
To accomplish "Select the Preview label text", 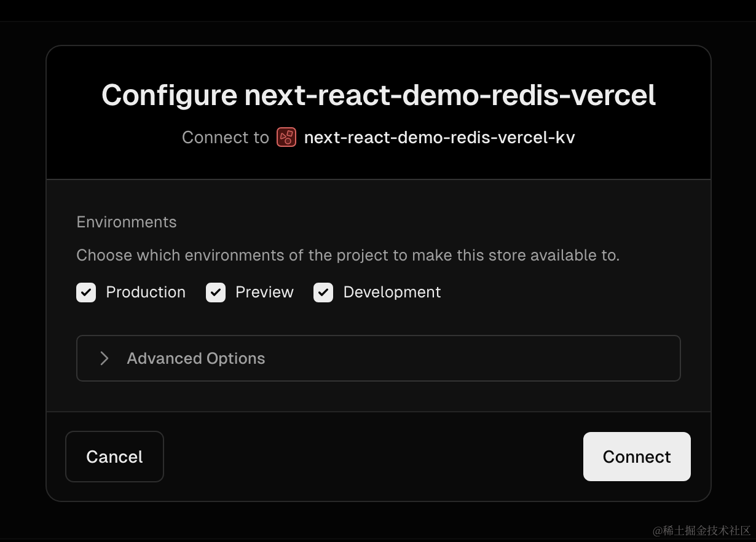I will tap(264, 293).
